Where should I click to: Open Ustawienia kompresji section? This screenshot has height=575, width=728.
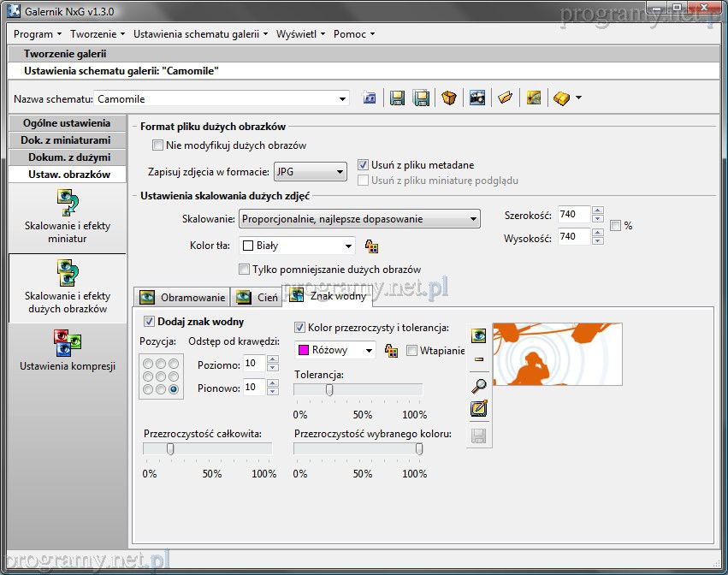68,349
